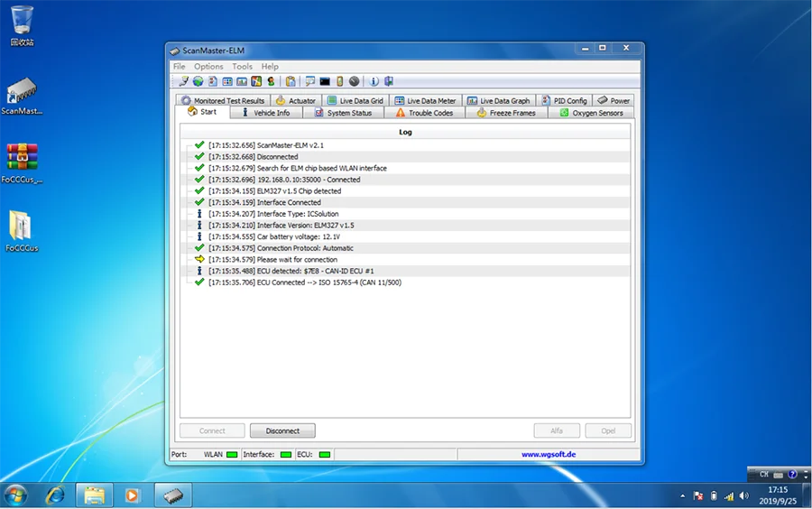Switch to the System Status tab
812x509 pixels.
344,113
